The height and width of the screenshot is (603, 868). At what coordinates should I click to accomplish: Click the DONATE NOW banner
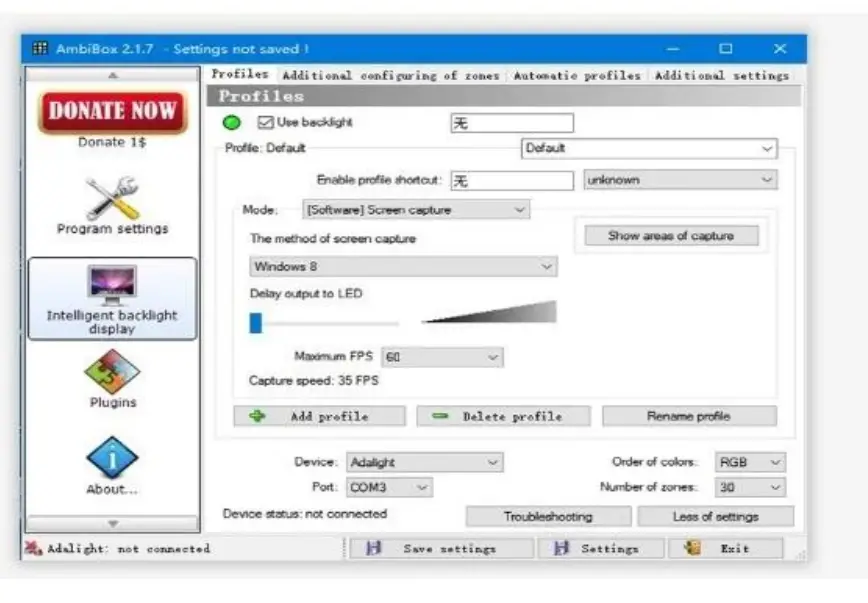pyautogui.click(x=113, y=111)
